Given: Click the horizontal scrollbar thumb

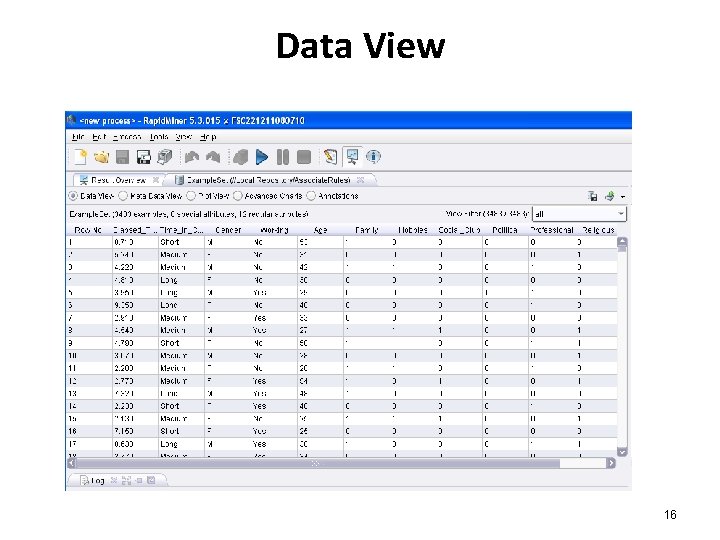Looking at the screenshot, I should coord(318,463).
